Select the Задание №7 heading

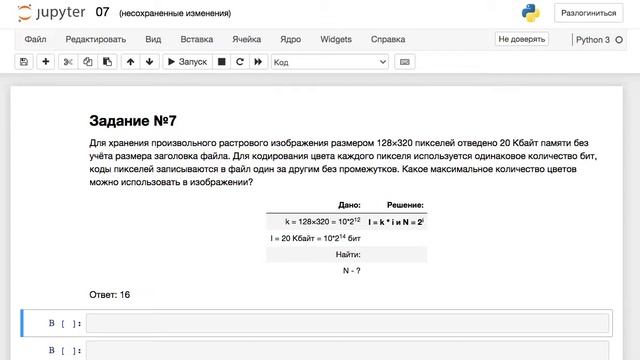point(133,120)
